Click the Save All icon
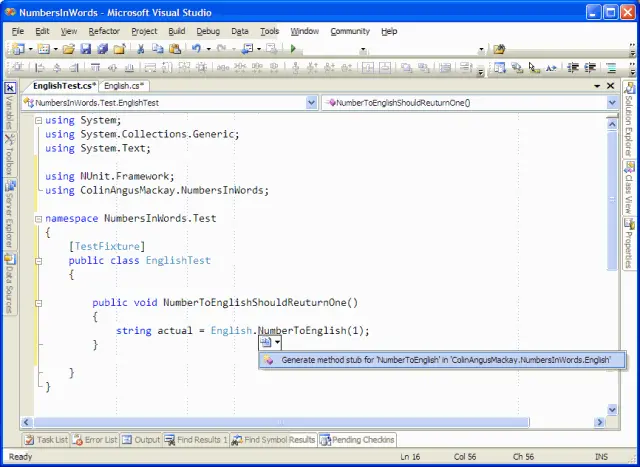The height and width of the screenshot is (467, 640). point(102,49)
